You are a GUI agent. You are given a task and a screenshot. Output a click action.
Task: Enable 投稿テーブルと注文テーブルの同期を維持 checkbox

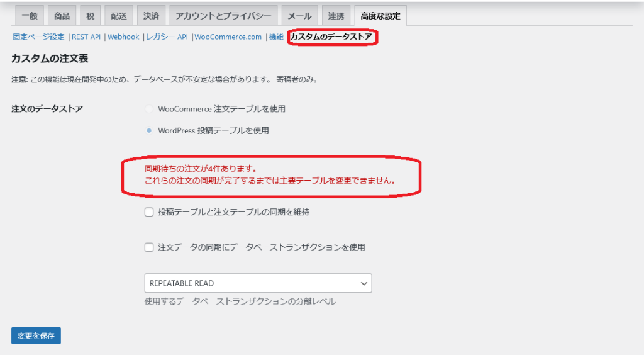pyautogui.click(x=149, y=212)
